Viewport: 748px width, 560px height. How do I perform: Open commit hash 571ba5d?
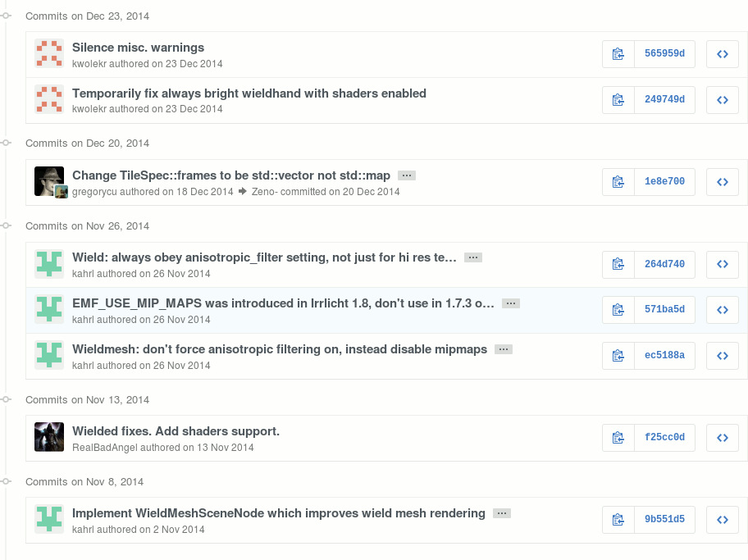[664, 310]
